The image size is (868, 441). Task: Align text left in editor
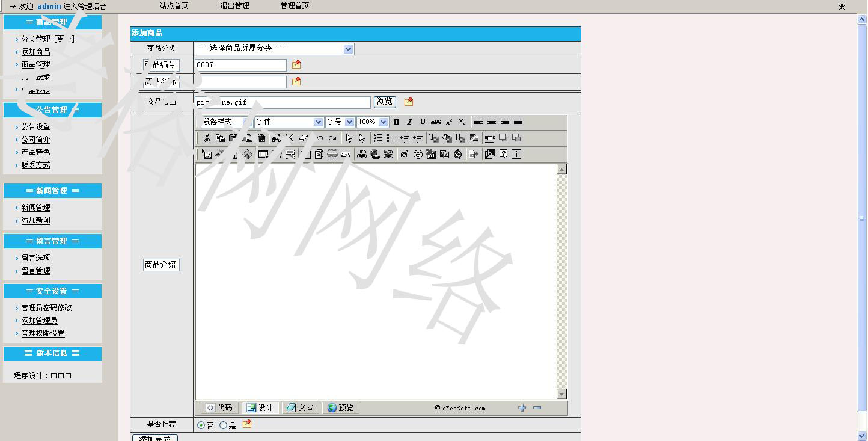click(478, 122)
